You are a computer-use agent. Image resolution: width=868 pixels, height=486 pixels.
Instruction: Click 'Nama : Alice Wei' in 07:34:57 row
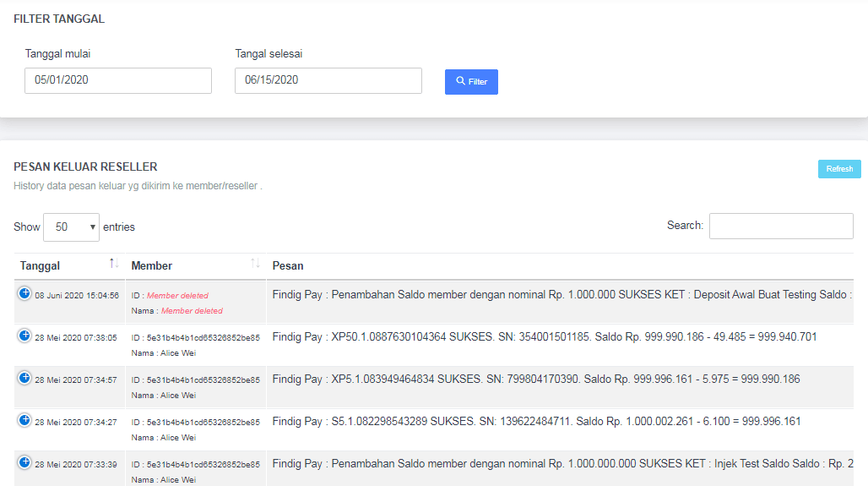click(x=163, y=395)
